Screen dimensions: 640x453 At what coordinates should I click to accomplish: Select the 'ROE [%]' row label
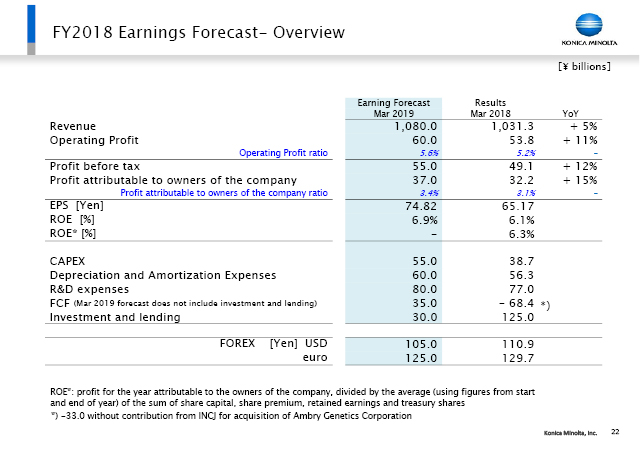click(72, 220)
